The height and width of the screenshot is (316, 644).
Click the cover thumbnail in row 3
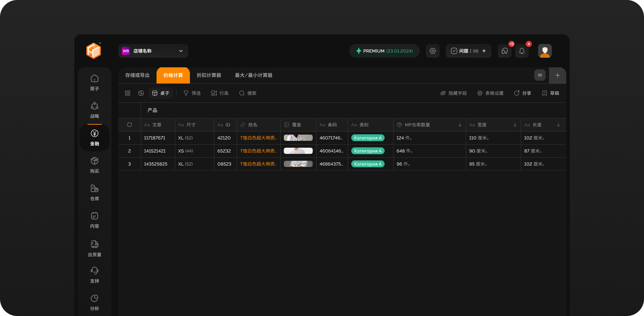(298, 164)
